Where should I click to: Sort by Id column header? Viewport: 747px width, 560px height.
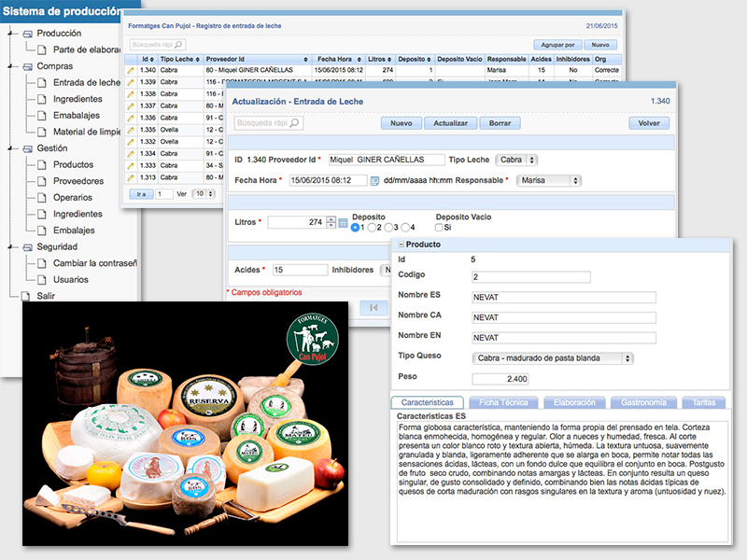[148, 59]
